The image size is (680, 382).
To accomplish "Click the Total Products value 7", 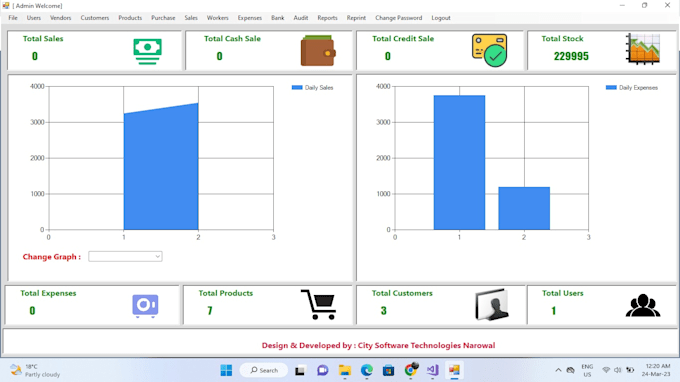I will tap(210, 310).
